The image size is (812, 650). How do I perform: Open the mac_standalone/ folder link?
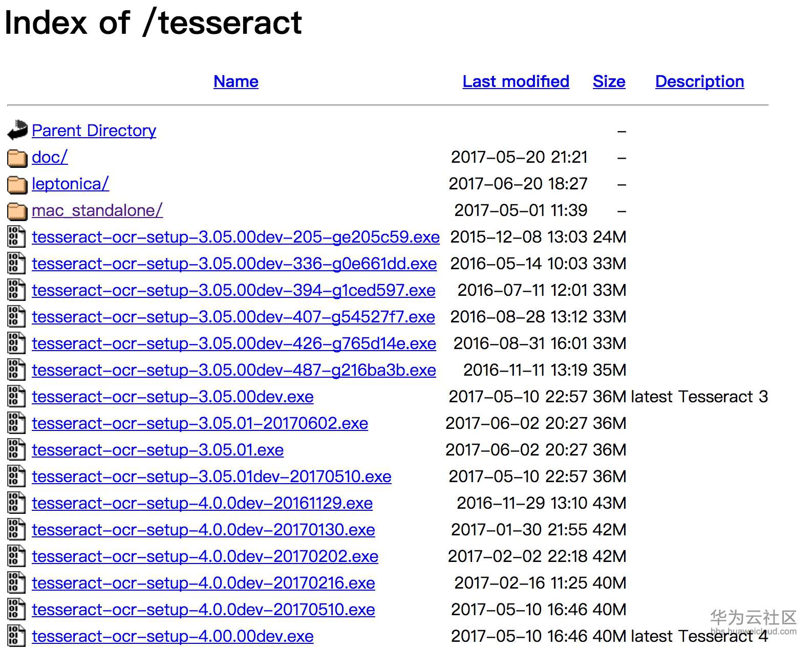97,210
